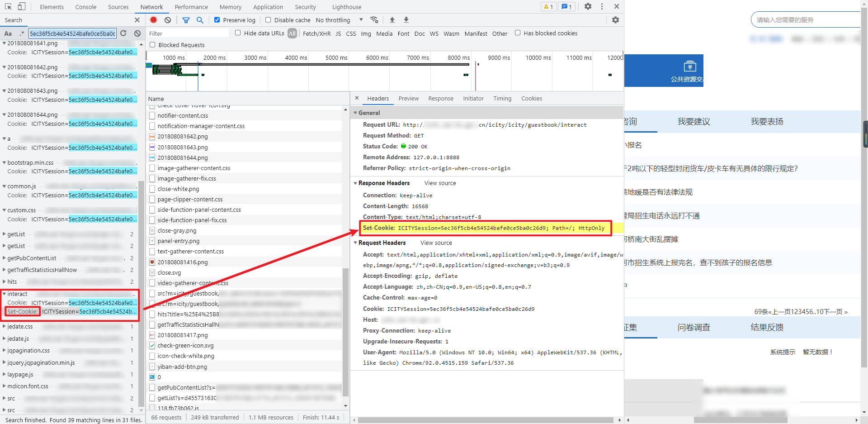Image resolution: width=868 pixels, height=424 pixels.
Task: Select the All filter button
Action: (x=292, y=33)
